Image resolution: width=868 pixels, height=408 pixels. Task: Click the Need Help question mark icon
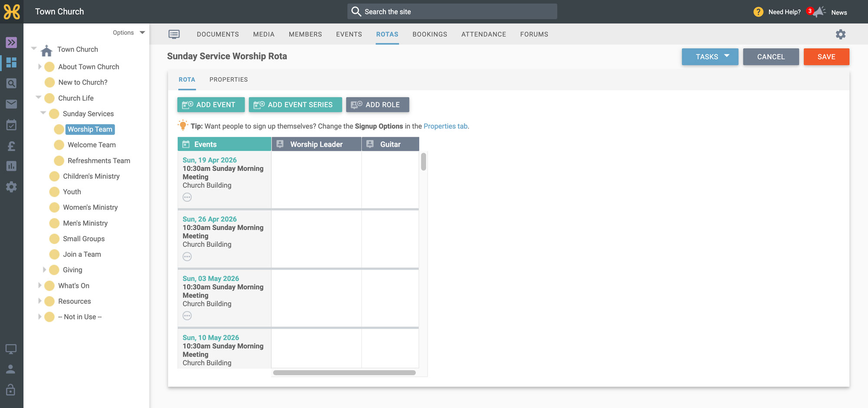(x=758, y=12)
